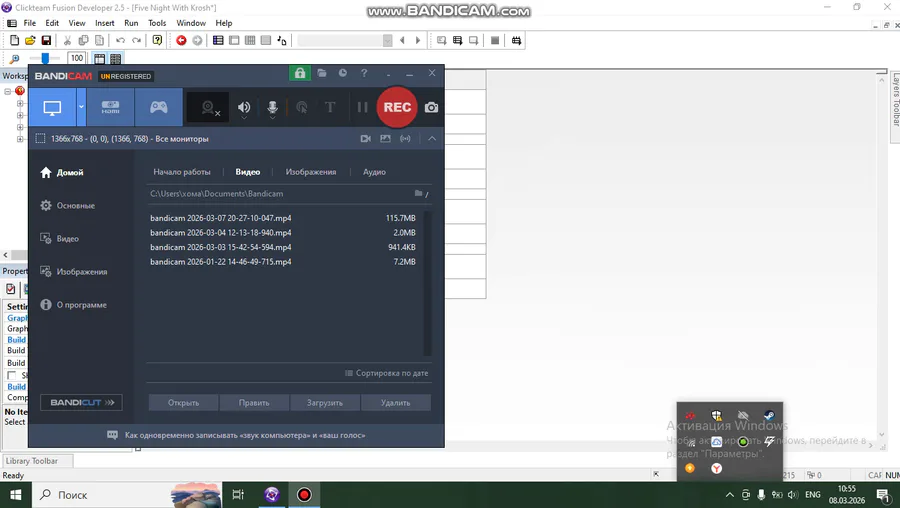Click the help contents icon in Fusion toolbar
The width and height of the screenshot is (900, 508).
(157, 40)
